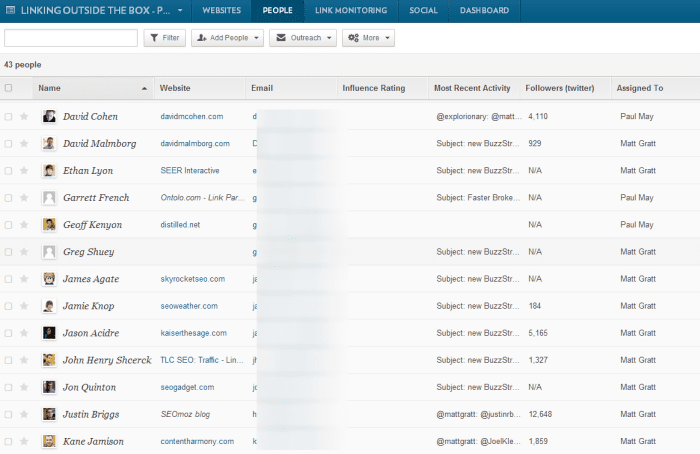Open the Outreach dropdown menu
Screen dimensions: 700x454
click(303, 38)
